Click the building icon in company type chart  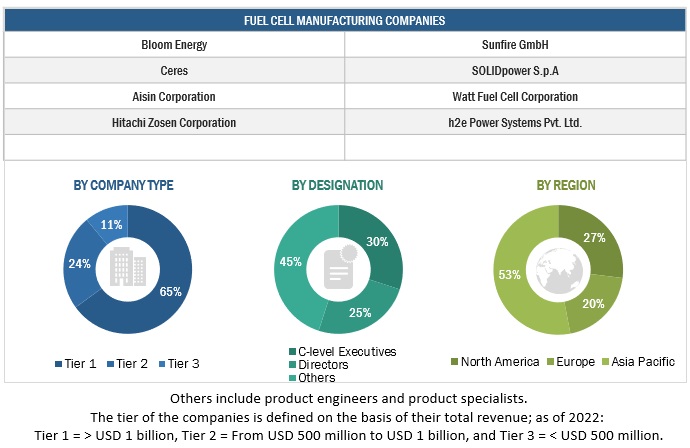[x=124, y=265]
